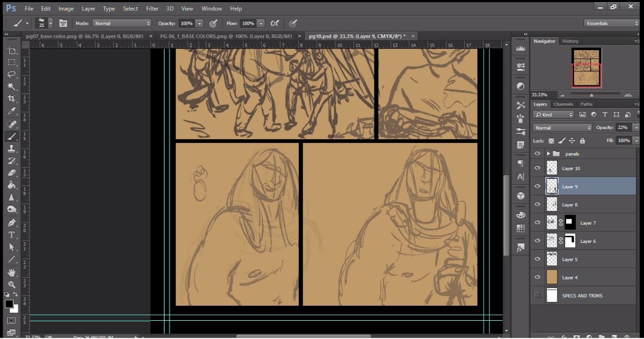Screen dimensions: 644x339
Task: Lock transparent pixels in Layers panel
Action: pos(551,141)
